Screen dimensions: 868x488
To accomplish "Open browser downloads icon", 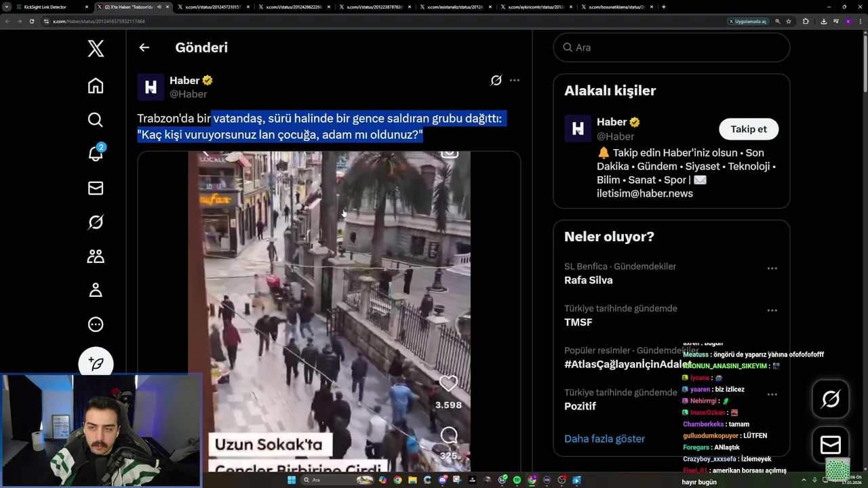I will [823, 21].
